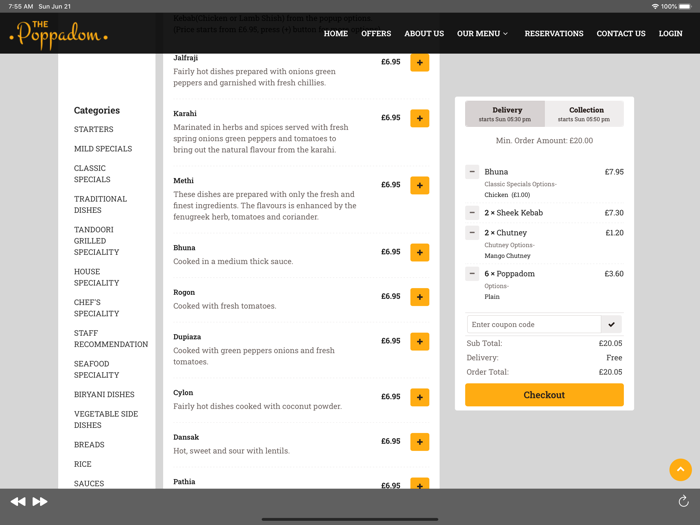
Task: Jump back to top with arrow button
Action: pyautogui.click(x=680, y=470)
